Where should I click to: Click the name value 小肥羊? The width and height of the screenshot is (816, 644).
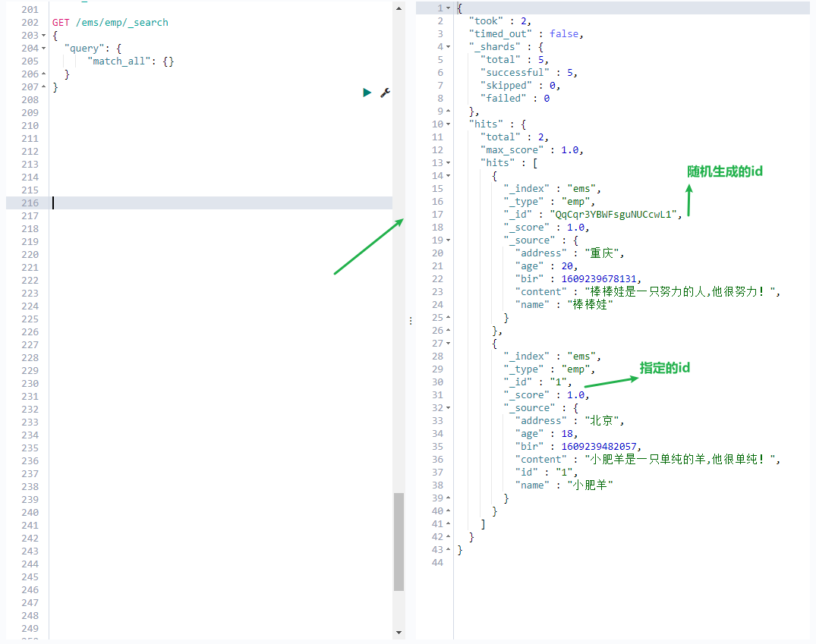[x=590, y=485]
